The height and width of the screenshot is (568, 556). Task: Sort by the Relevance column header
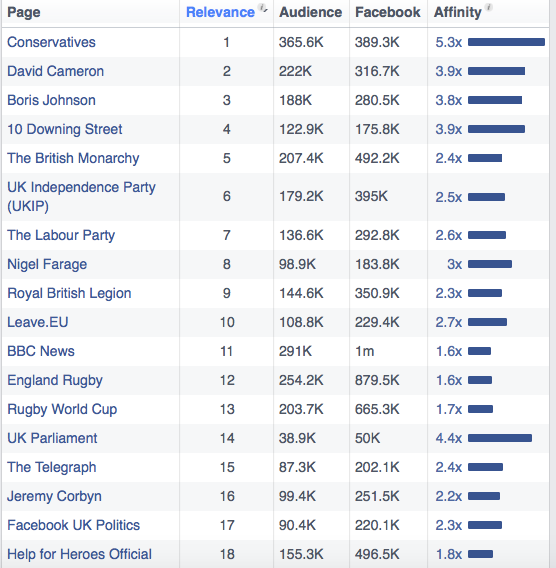pos(220,12)
